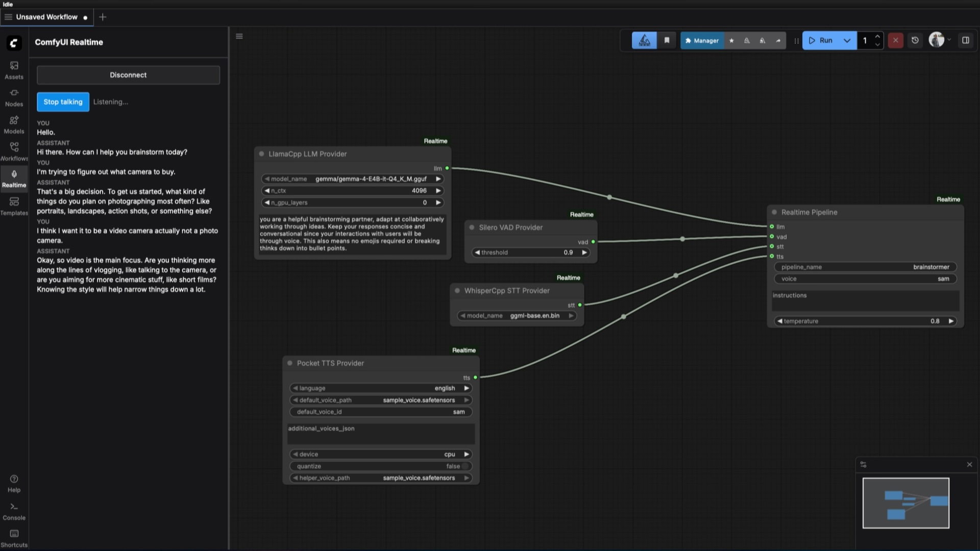Add a new workflow tab
Image resolution: width=980 pixels, height=551 pixels.
tap(103, 17)
